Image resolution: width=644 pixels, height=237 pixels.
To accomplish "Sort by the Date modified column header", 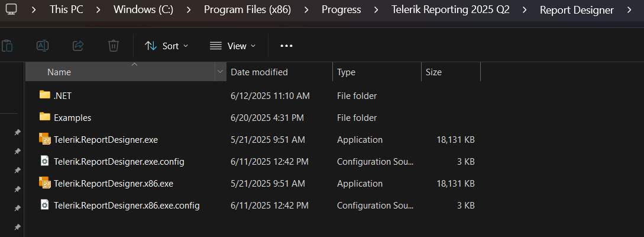I will point(259,72).
